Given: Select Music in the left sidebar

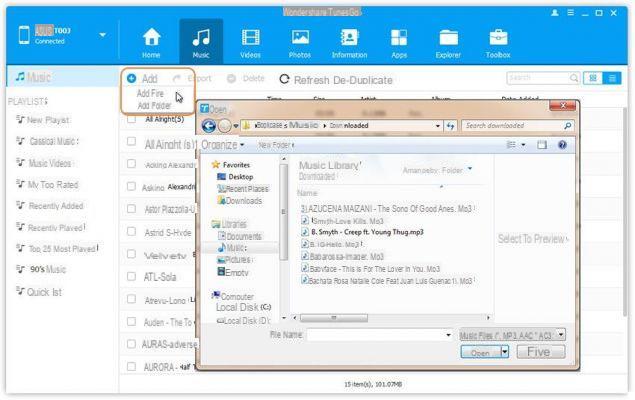Looking at the screenshot, I should [62, 77].
